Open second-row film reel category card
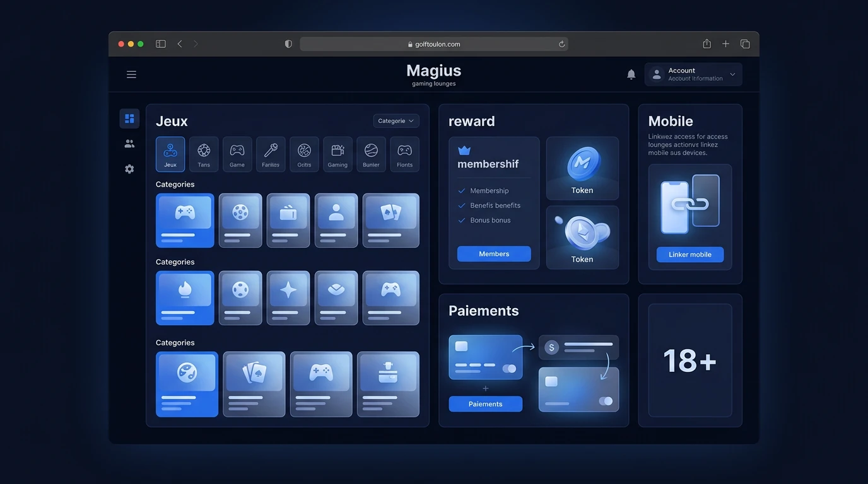 click(x=240, y=298)
